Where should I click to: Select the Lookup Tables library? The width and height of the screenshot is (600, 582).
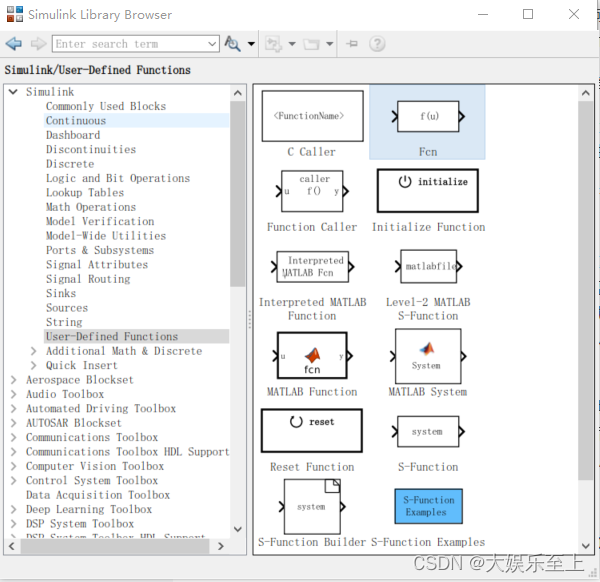pos(85,192)
